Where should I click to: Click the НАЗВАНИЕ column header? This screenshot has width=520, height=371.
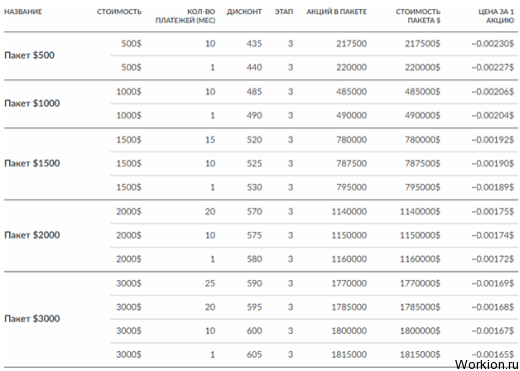tap(23, 12)
